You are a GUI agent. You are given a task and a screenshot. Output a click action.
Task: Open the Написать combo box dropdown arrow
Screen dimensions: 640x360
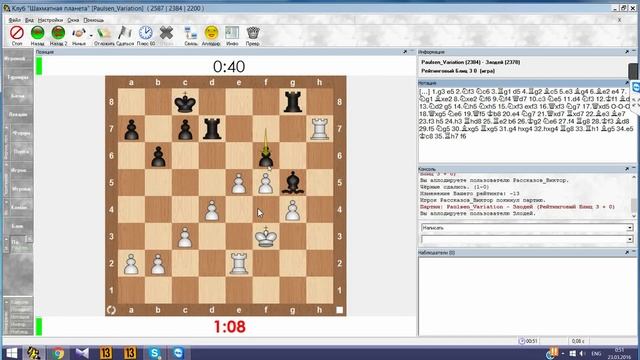630,228
